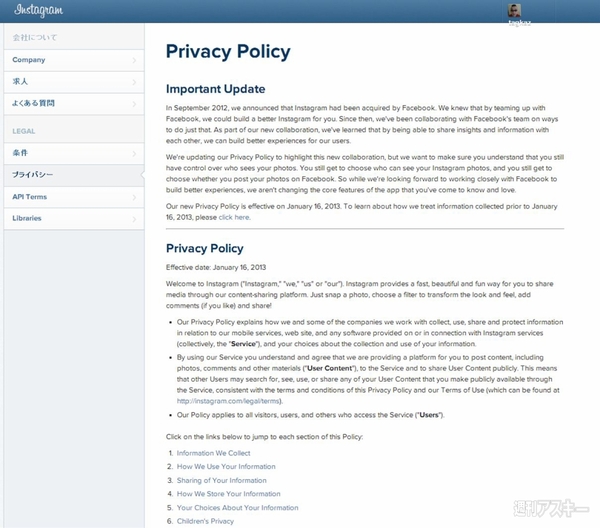Click chevron arrow beside API Terms
600x528 pixels.
pyautogui.click(x=134, y=198)
